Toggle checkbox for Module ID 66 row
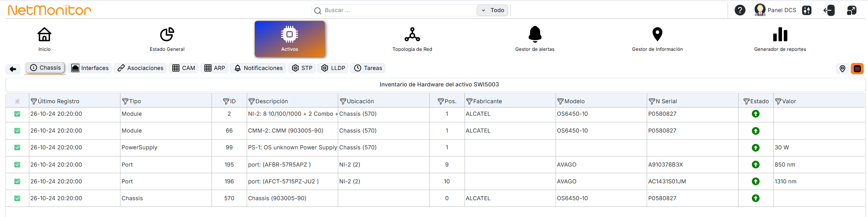The image size is (868, 217). (17, 131)
